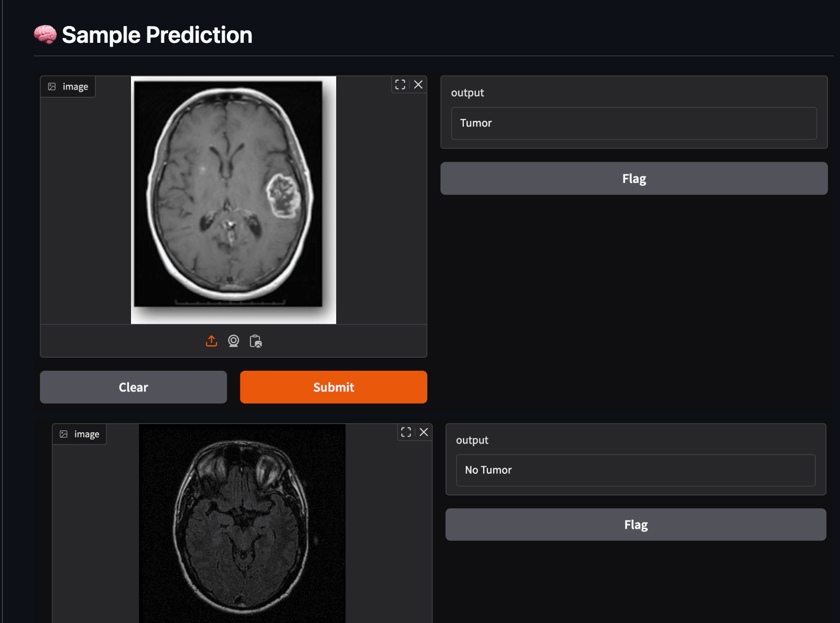
Task: Click the image label icon on the top panel
Action: [52, 87]
